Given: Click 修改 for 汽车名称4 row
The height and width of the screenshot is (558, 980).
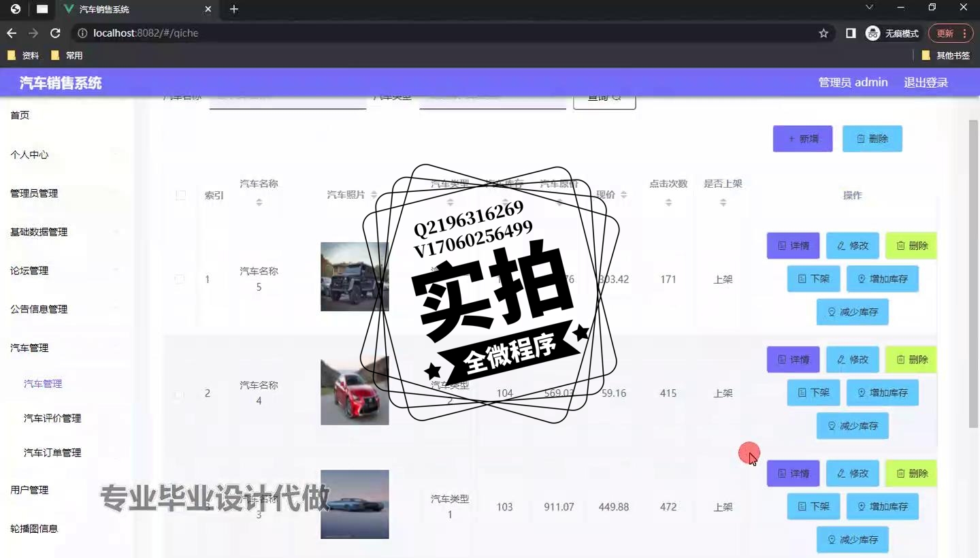Looking at the screenshot, I should tap(852, 359).
